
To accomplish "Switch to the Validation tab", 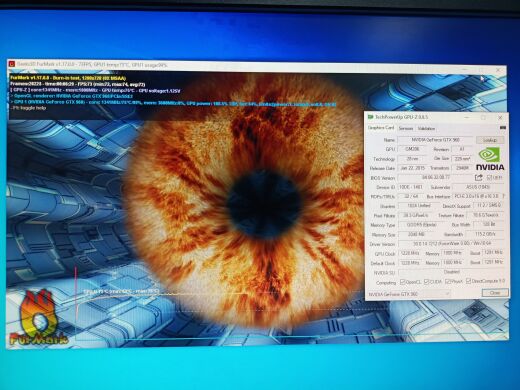I will pos(426,128).
